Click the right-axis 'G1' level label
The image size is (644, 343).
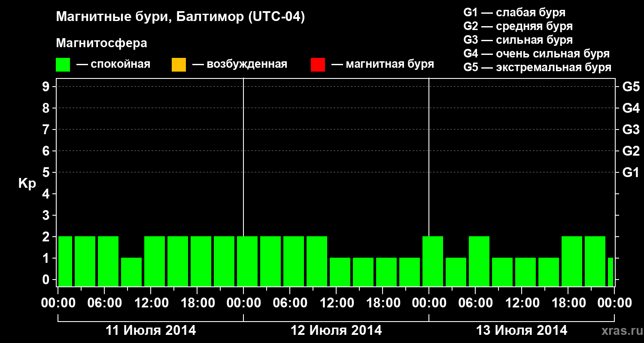(631, 172)
